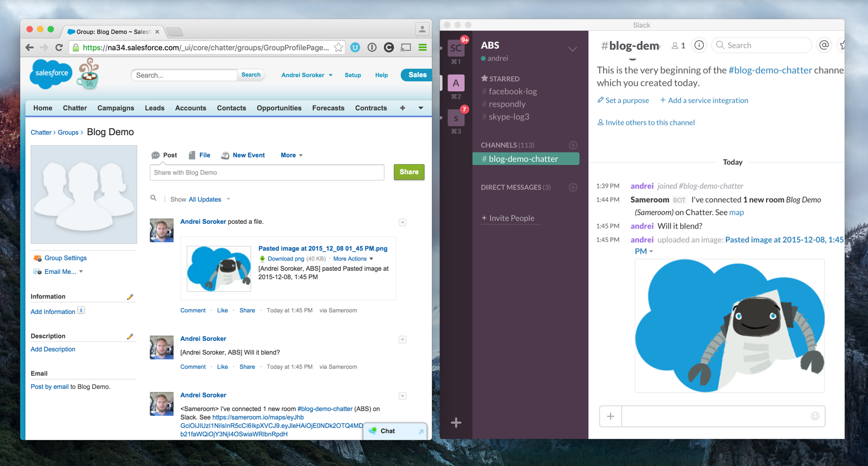The height and width of the screenshot is (466, 868).
Task: Click Slack member count icon
Action: coord(678,46)
